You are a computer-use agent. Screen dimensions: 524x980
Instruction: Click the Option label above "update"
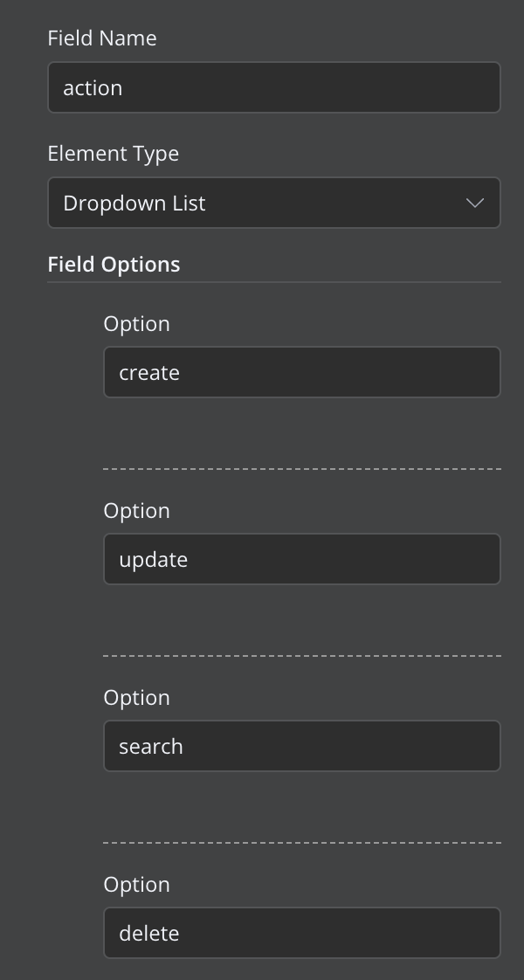coord(136,511)
